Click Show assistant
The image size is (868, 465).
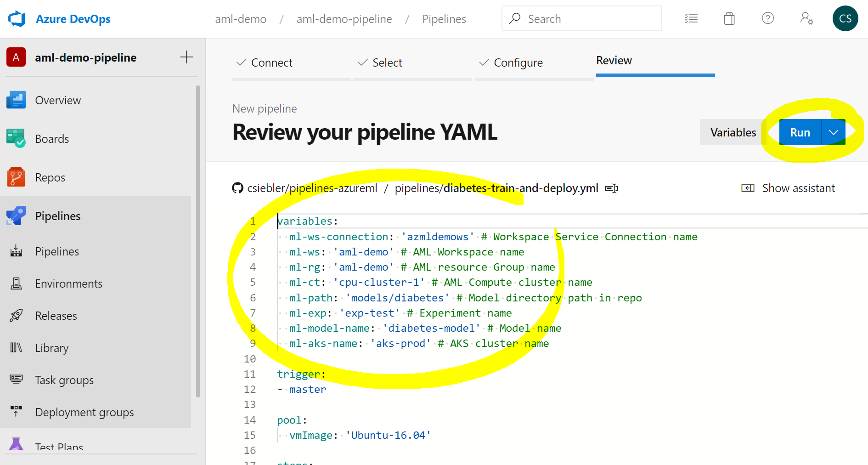(x=788, y=188)
